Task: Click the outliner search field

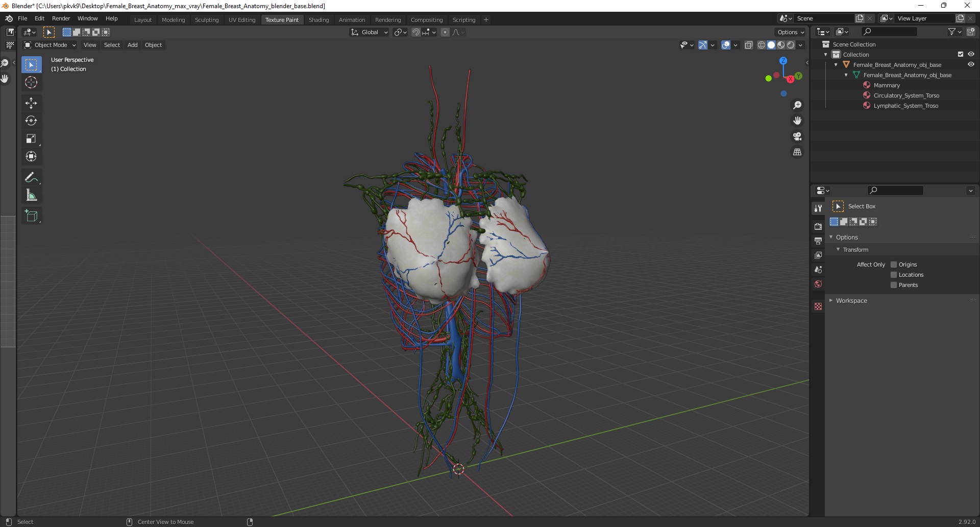Action: click(x=889, y=32)
